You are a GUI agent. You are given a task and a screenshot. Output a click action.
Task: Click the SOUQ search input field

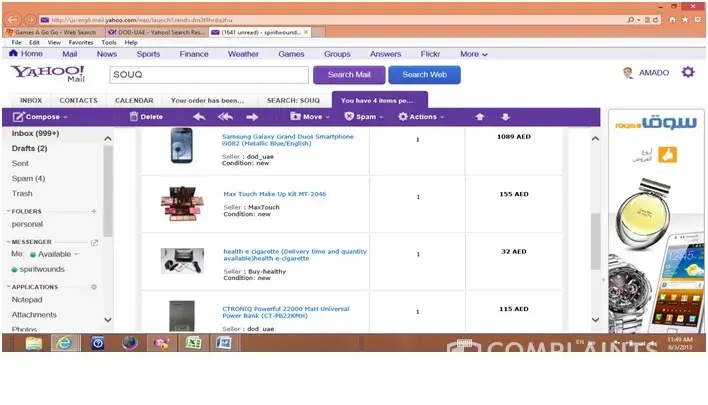[x=209, y=74]
